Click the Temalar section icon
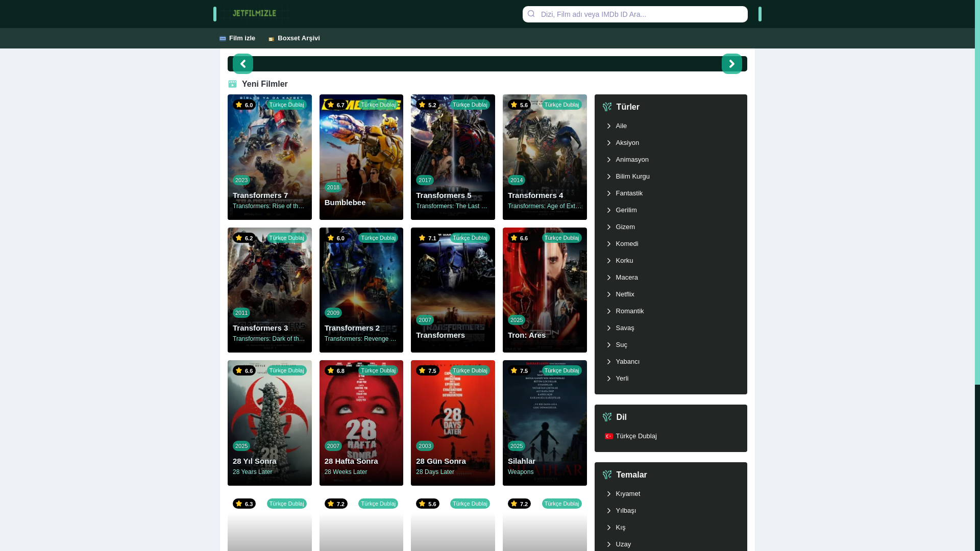Screen dimensions: 980x551 tap(607, 474)
